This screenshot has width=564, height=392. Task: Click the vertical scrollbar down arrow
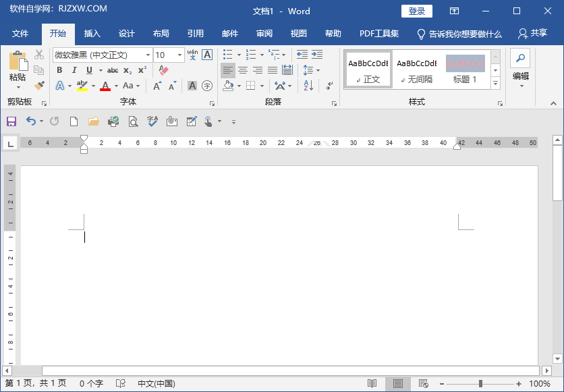[x=557, y=358]
